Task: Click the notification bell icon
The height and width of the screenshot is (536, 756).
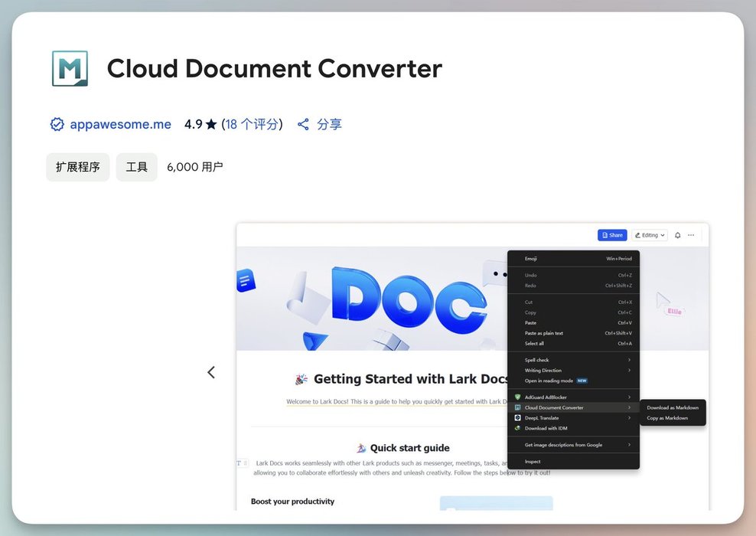Action: click(x=677, y=235)
